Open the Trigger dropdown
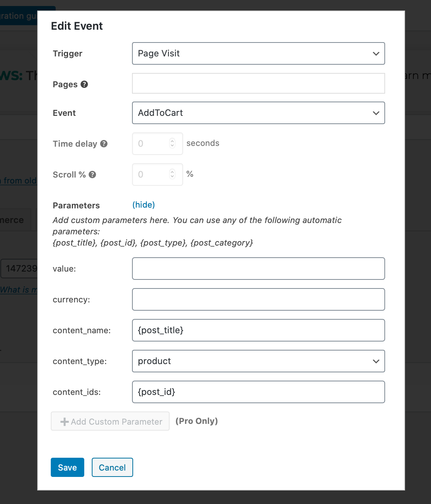 pyautogui.click(x=258, y=53)
